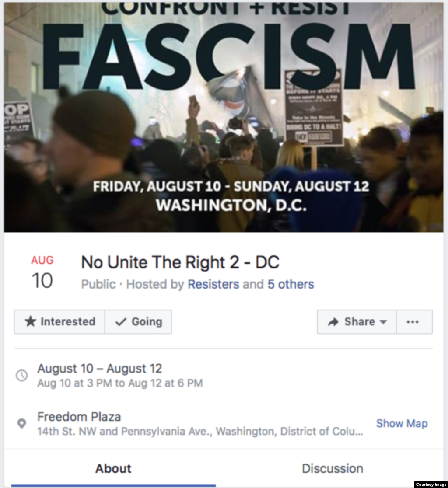This screenshot has height=488, width=448.
Task: Switch to the Discussion tab
Action: coord(332,468)
